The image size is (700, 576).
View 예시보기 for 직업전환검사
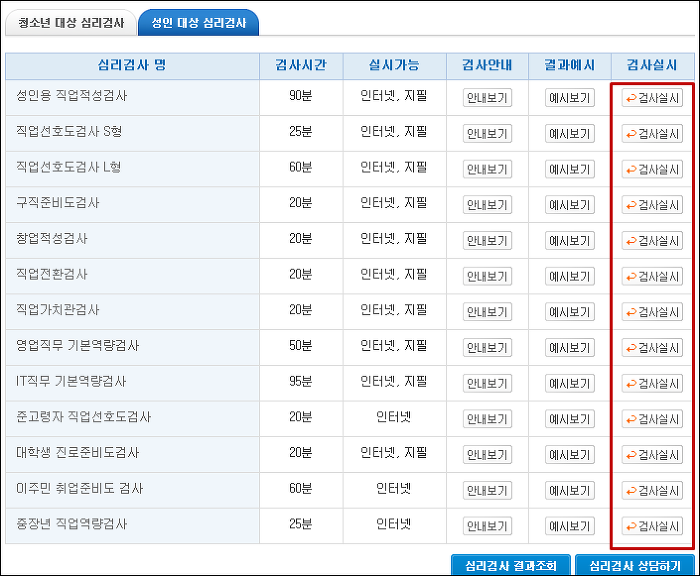tap(570, 276)
